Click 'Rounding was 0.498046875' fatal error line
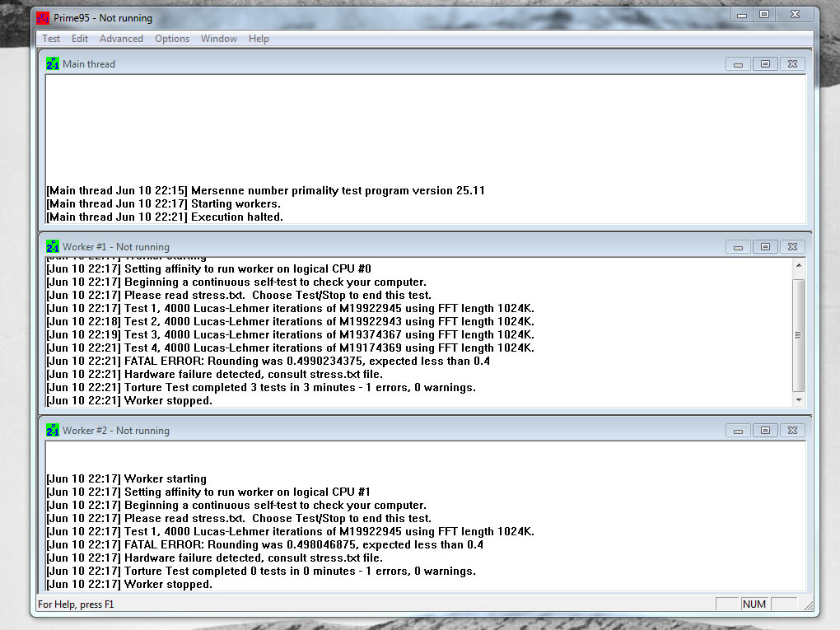Image resolution: width=840 pixels, height=630 pixels. pyautogui.click(x=265, y=545)
